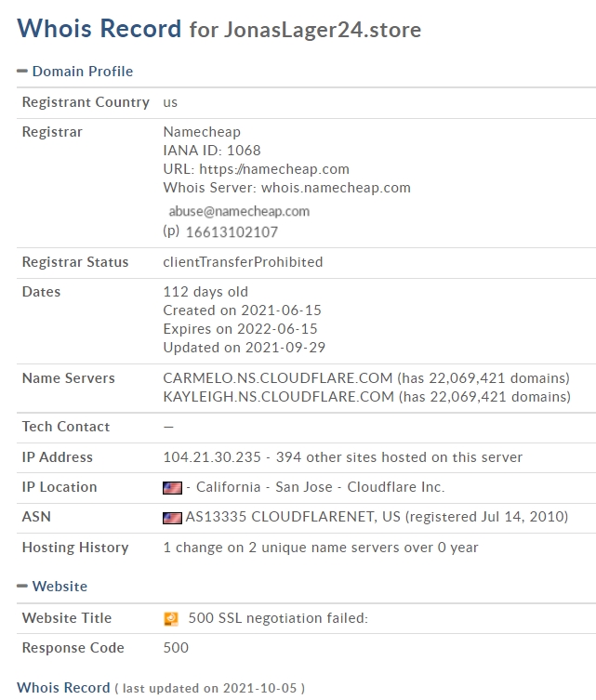This screenshot has height=700, width=596.
Task: Open the https://namecheap.com registrar URL
Action: pyautogui.click(x=274, y=169)
